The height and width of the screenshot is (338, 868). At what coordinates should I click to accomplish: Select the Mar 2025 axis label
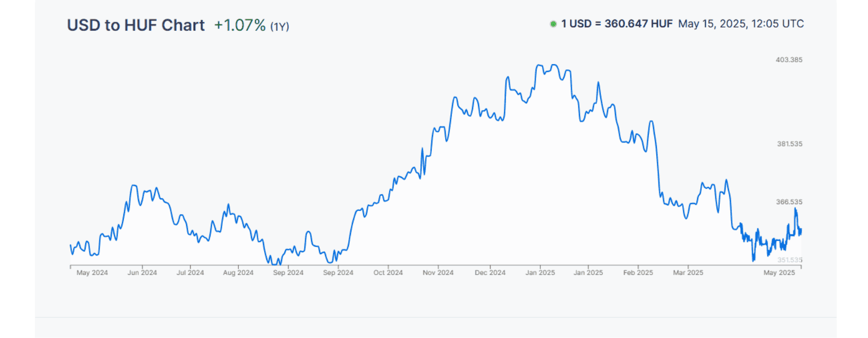click(x=688, y=273)
